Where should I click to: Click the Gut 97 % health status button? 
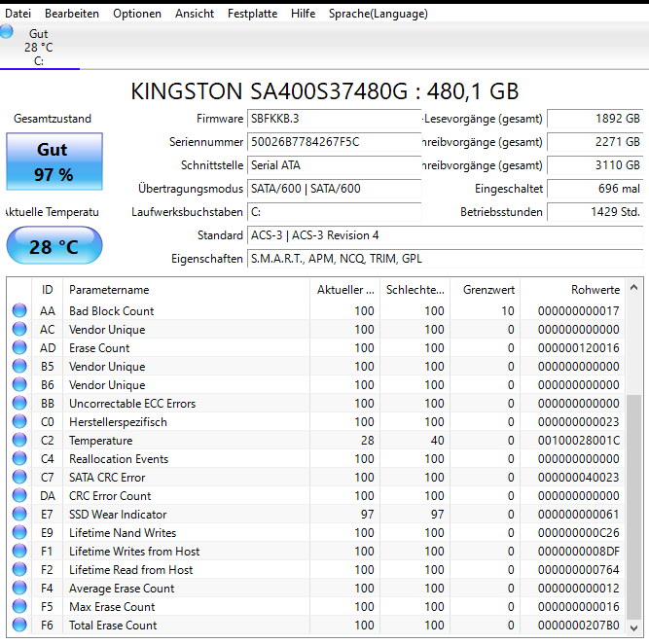click(x=54, y=161)
